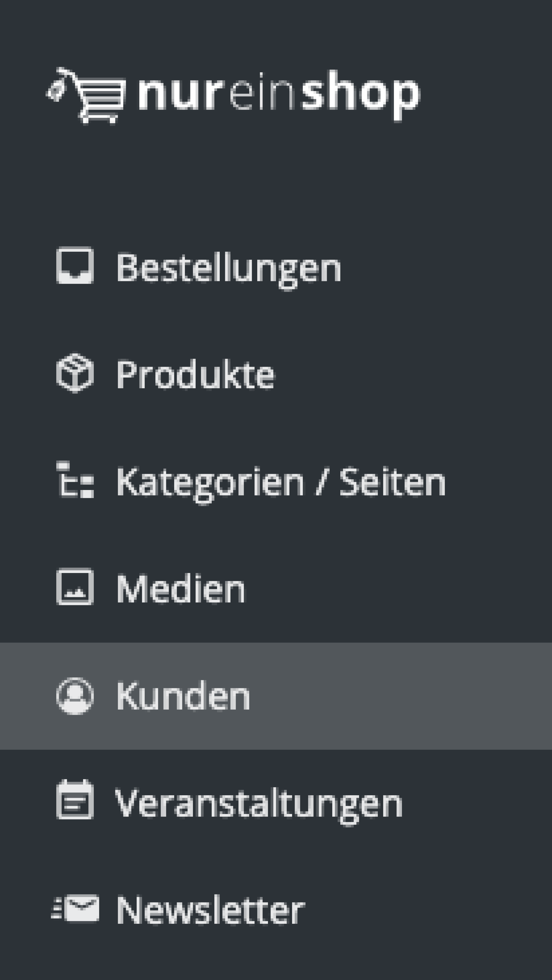Image resolution: width=552 pixels, height=980 pixels.
Task: Navigate to the Newsletter section
Action: pos(209,909)
